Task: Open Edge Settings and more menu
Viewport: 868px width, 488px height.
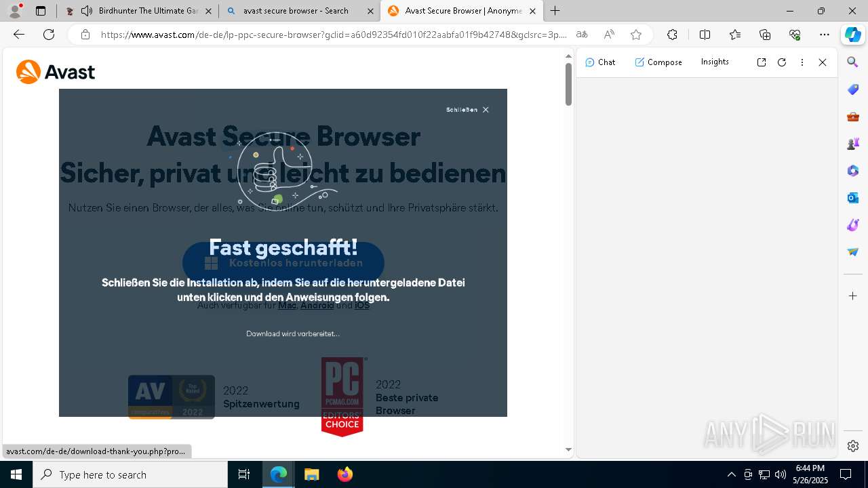Action: click(825, 35)
